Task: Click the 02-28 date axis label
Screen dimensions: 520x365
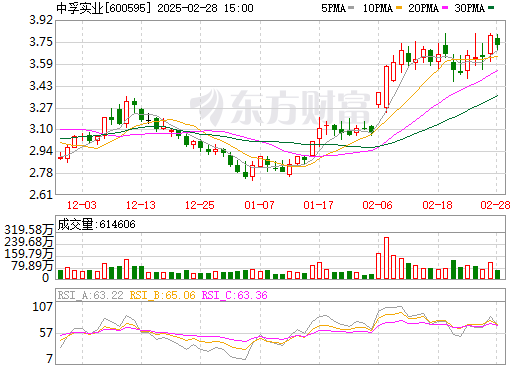Action: click(x=496, y=205)
